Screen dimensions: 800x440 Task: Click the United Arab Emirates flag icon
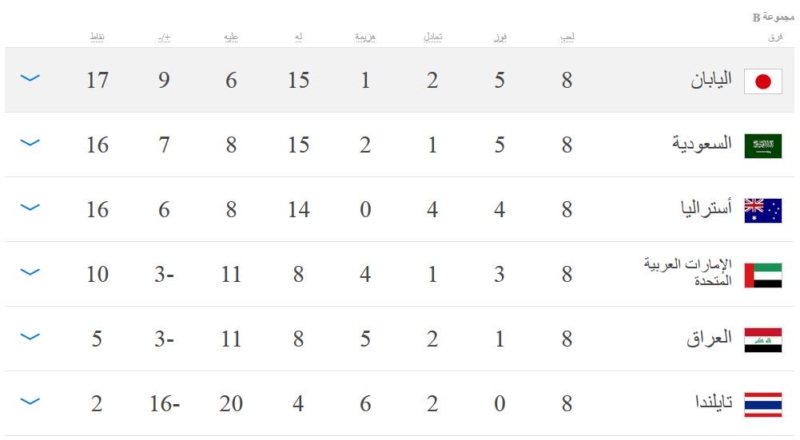coord(763,274)
